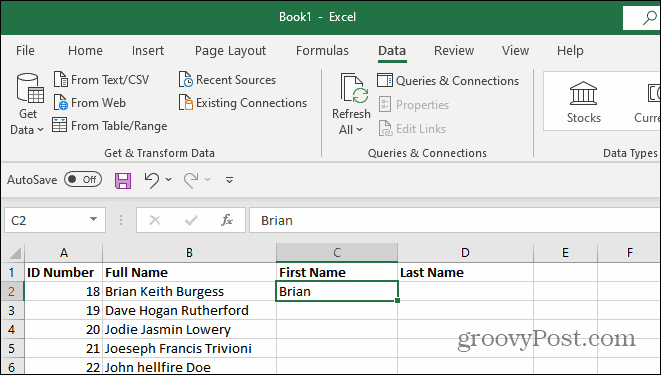The image size is (661, 375).
Task: Open the Review tab
Action: coord(454,51)
